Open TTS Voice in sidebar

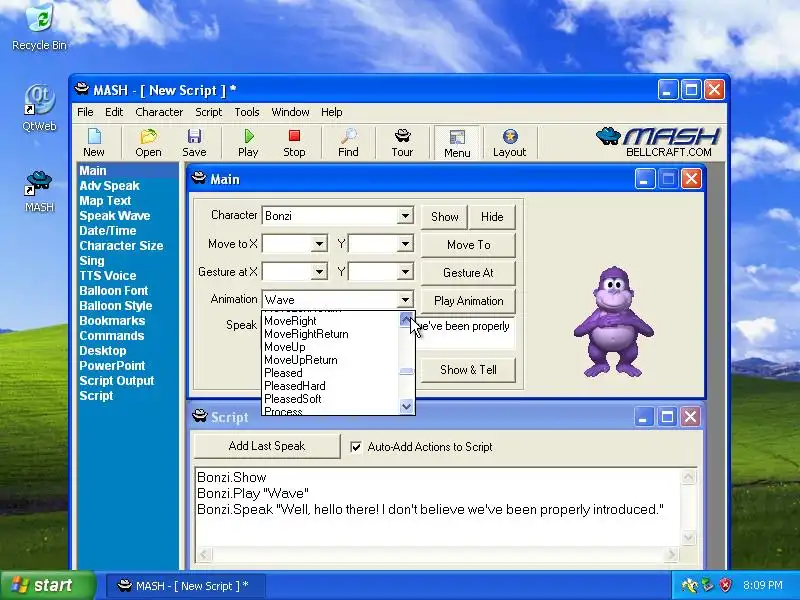108,276
